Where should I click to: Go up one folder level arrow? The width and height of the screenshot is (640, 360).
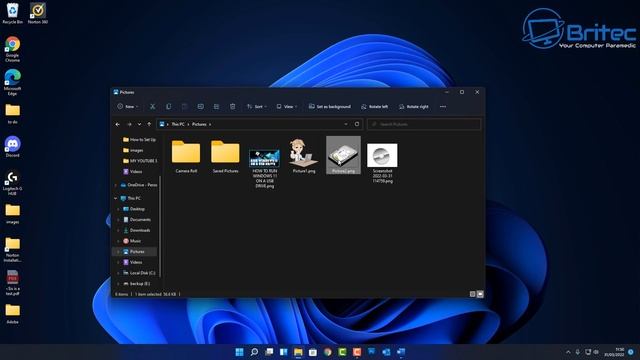[x=149, y=124]
